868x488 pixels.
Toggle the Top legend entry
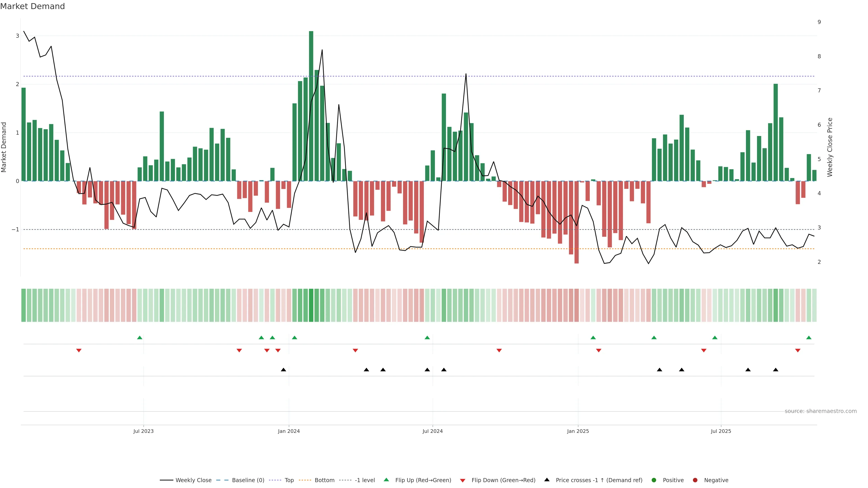click(289, 480)
